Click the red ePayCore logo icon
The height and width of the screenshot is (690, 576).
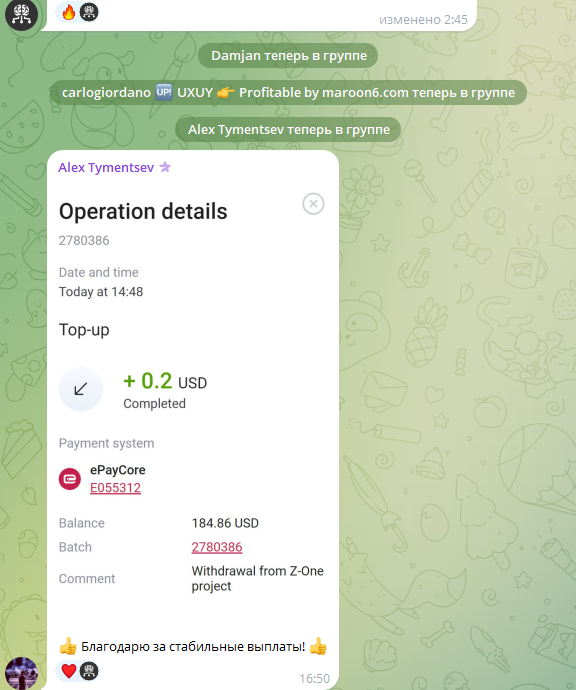[x=70, y=479]
